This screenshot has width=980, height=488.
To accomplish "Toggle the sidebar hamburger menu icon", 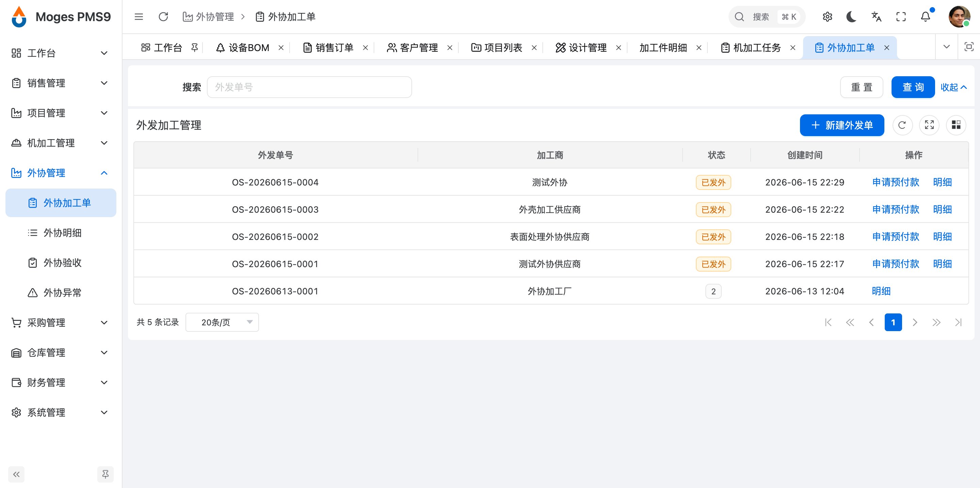I will pyautogui.click(x=139, y=17).
